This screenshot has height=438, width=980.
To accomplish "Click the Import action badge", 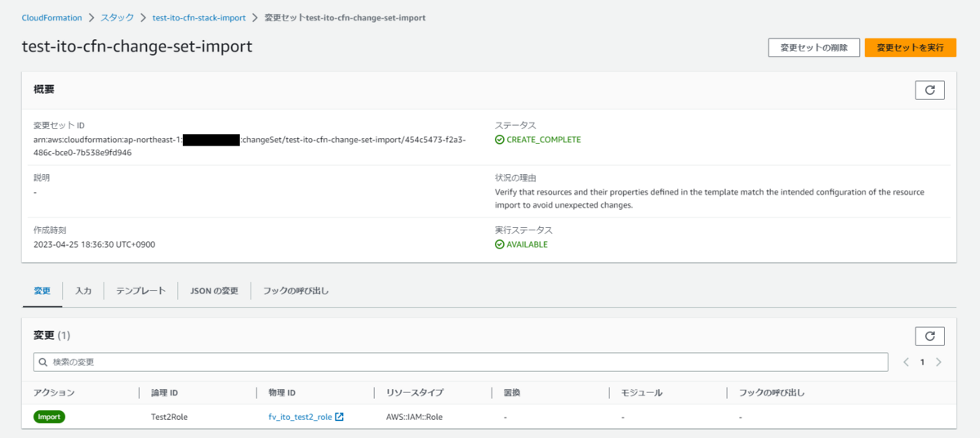I will [49, 417].
